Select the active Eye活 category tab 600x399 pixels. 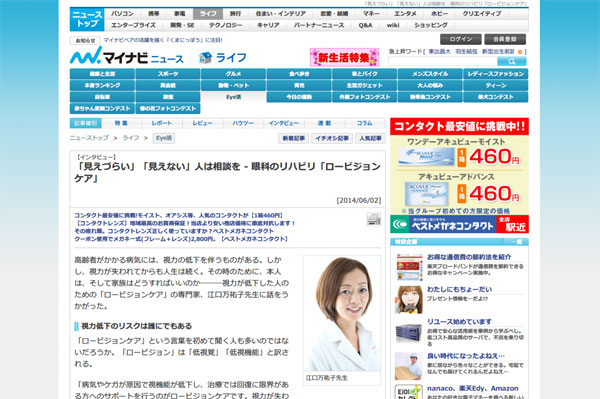[233, 97]
